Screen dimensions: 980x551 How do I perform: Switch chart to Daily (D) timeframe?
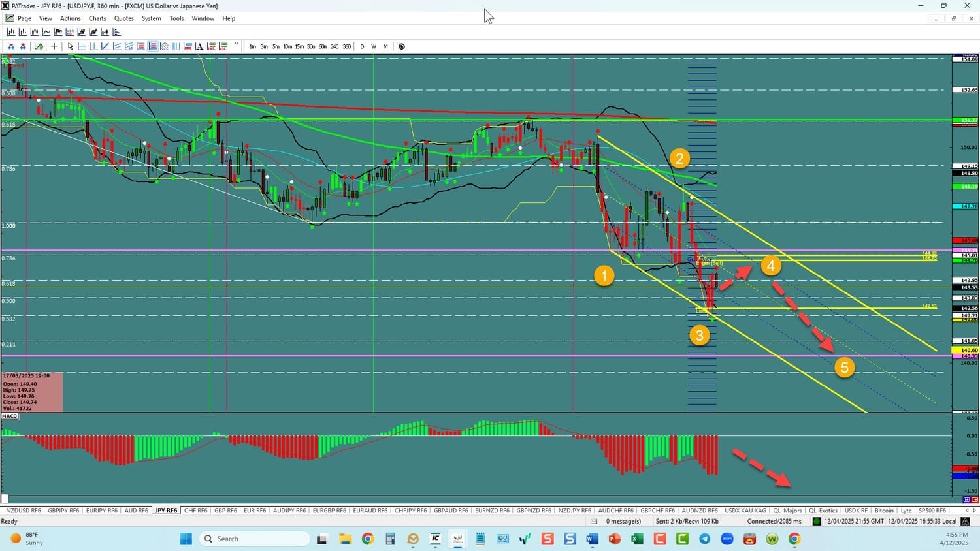(362, 46)
